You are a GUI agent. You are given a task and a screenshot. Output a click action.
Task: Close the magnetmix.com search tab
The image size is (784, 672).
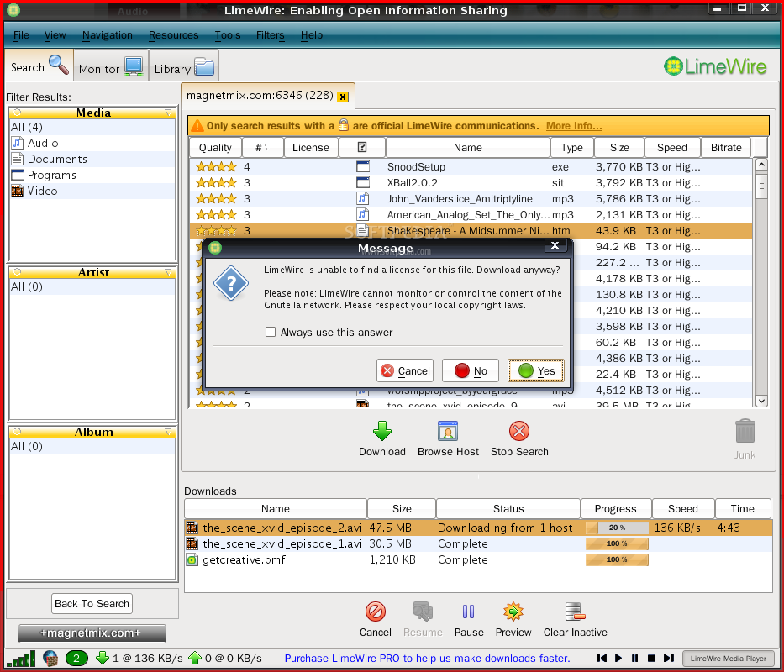(x=343, y=97)
